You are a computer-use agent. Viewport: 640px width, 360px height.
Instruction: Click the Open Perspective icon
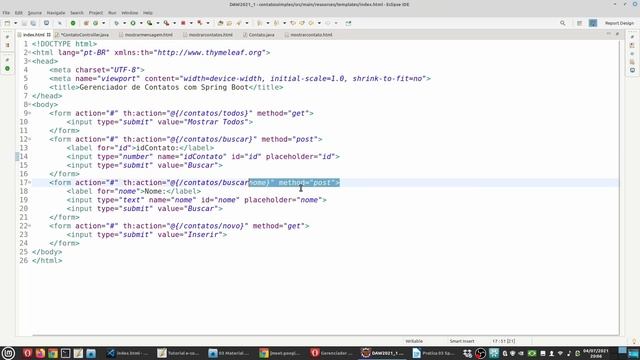(580, 23)
